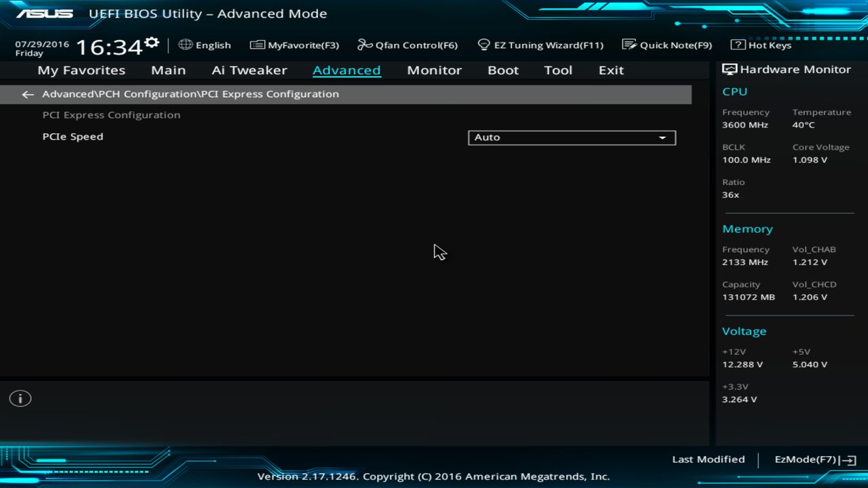This screenshot has width=868, height=488.
Task: Launch the EZ Tuning Wizard
Action: click(541, 45)
